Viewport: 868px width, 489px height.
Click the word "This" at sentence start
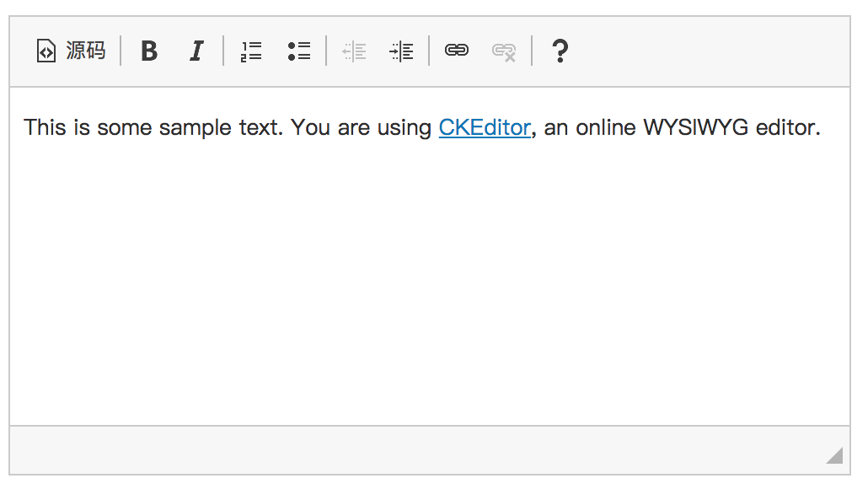coord(45,128)
